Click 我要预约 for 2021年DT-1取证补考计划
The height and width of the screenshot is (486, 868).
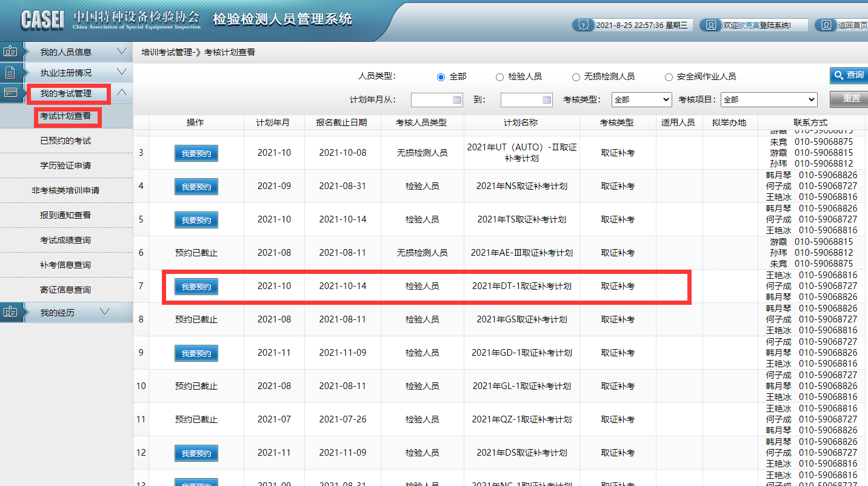tap(196, 287)
